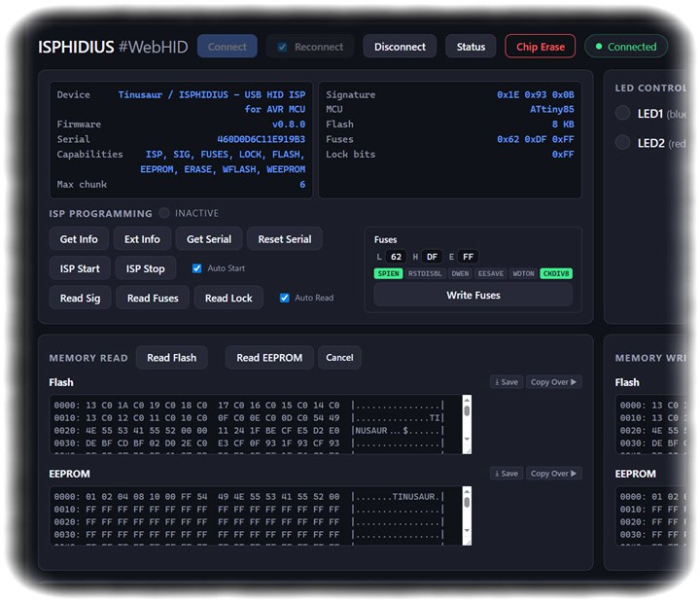Click the Get Serial button

point(209,239)
